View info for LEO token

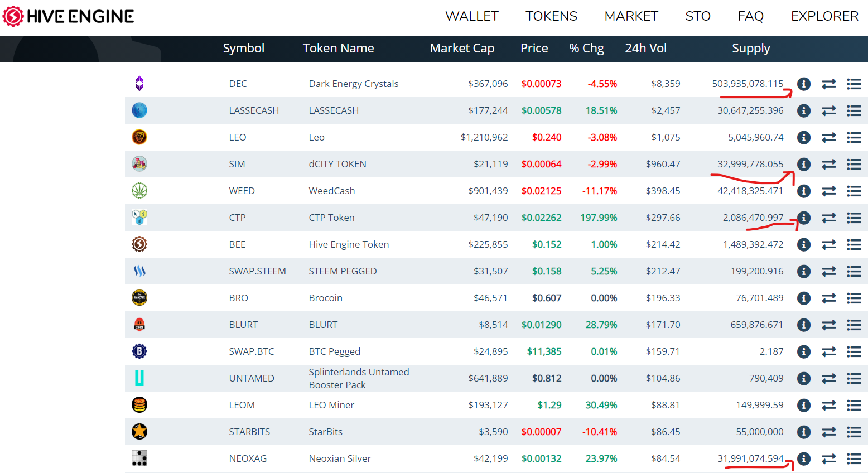click(x=803, y=137)
